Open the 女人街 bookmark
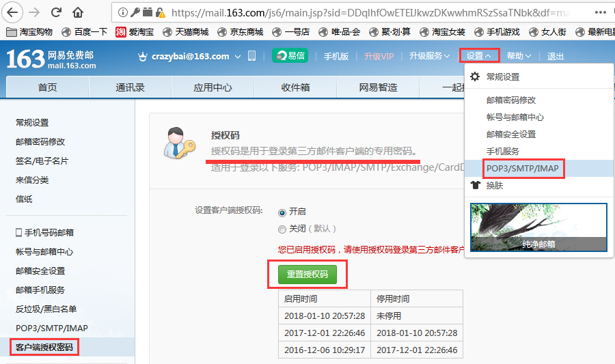Screen dimensions: 615x364 pos(547,31)
